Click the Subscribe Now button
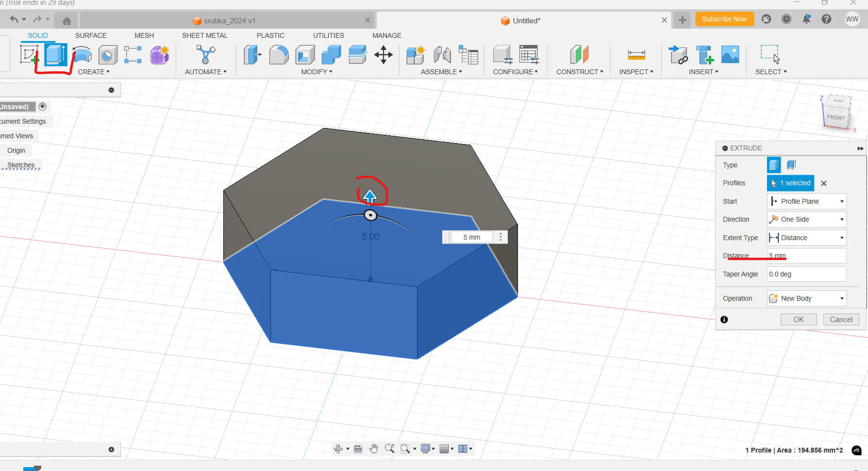 click(724, 19)
